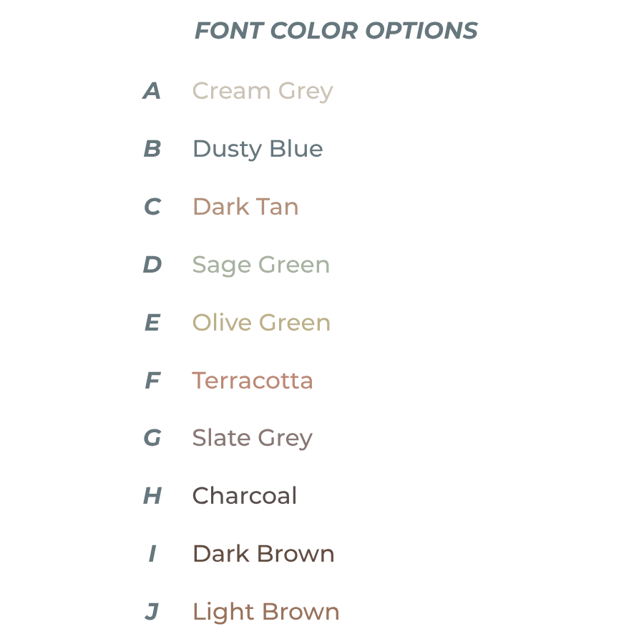The height and width of the screenshot is (644, 644).
Task: Select Sage Green color text
Action: [260, 265]
